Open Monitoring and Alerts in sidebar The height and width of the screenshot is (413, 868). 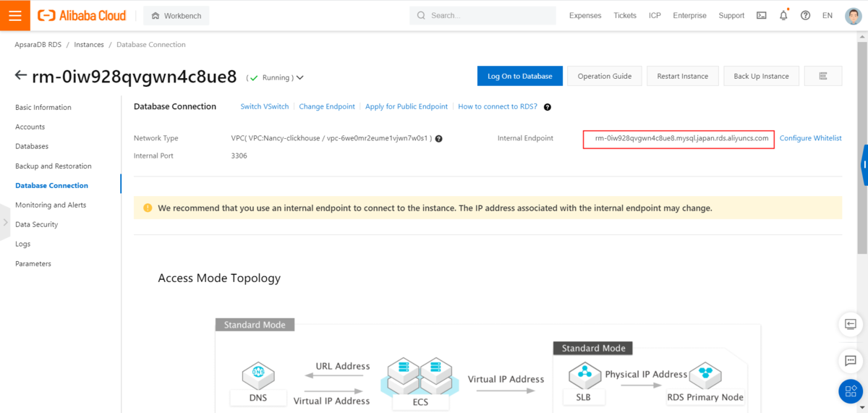pyautogui.click(x=51, y=205)
